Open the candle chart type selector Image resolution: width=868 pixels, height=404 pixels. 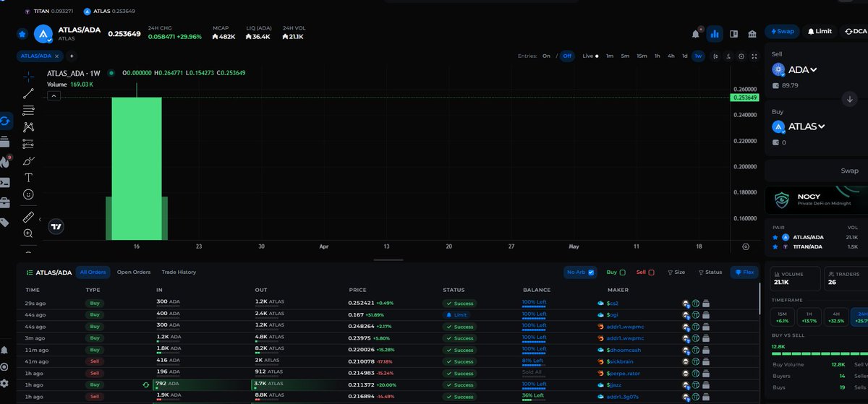tap(715, 56)
